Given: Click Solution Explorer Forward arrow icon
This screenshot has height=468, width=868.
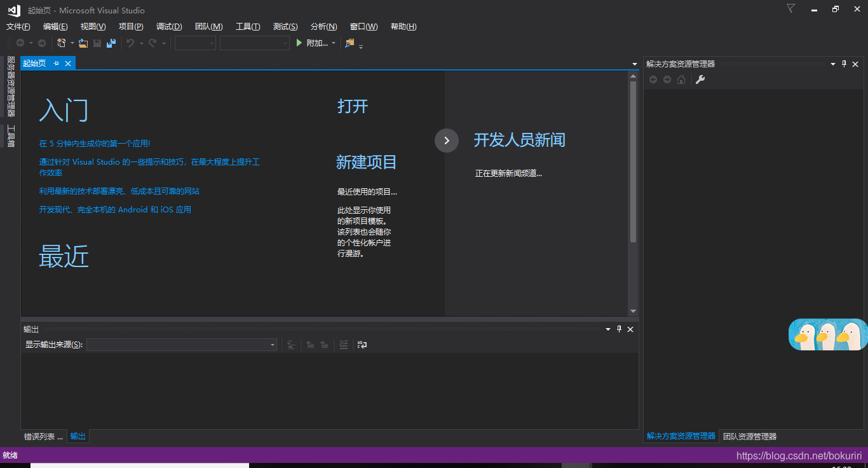Looking at the screenshot, I should pos(667,79).
